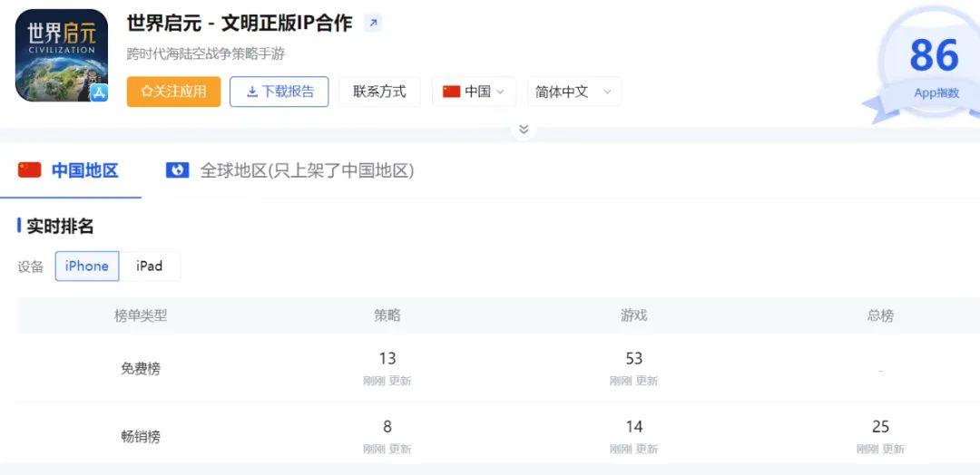The width and height of the screenshot is (980, 475).
Task: Open the external link arrow beside the app title
Action: (373, 24)
